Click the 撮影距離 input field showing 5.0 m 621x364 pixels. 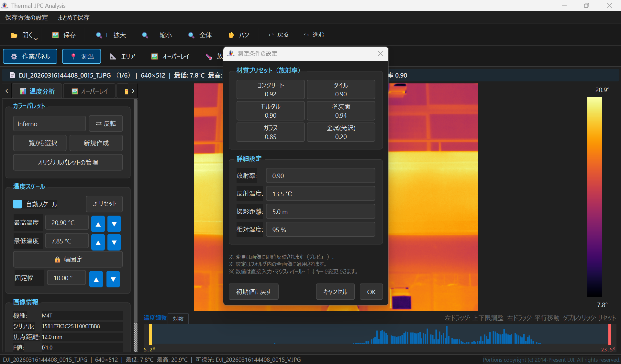(x=320, y=212)
